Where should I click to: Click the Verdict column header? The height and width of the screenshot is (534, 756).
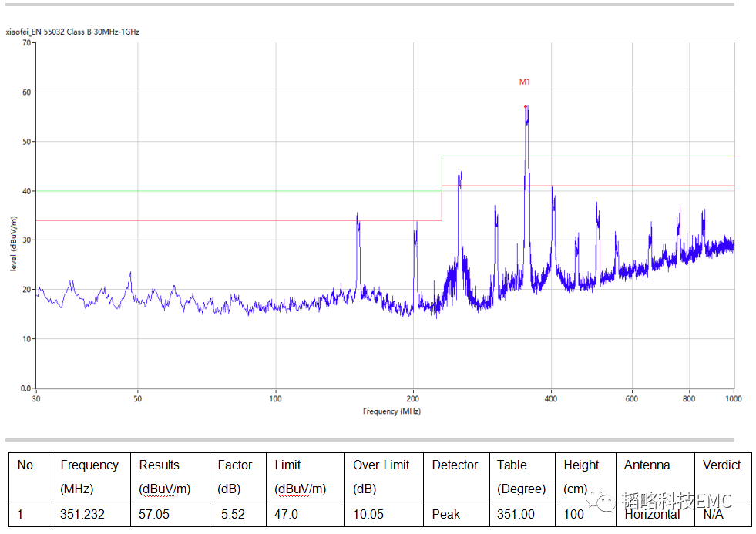click(721, 465)
